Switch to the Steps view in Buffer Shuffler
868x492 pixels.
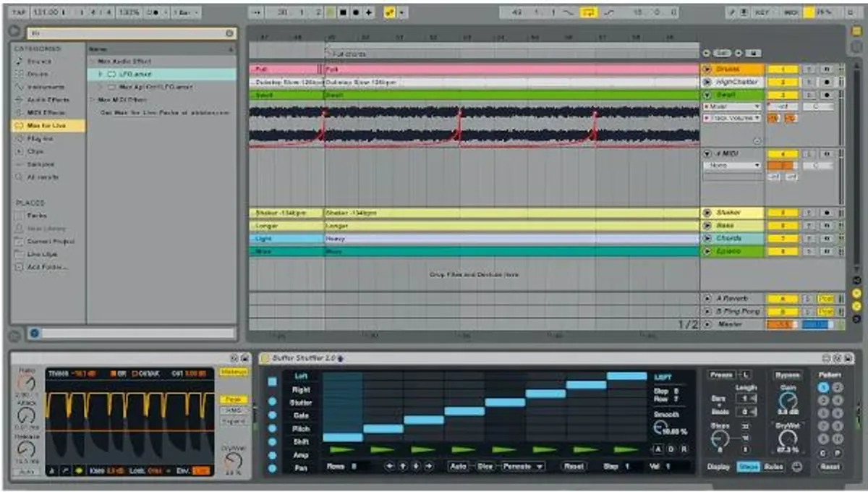tap(749, 466)
